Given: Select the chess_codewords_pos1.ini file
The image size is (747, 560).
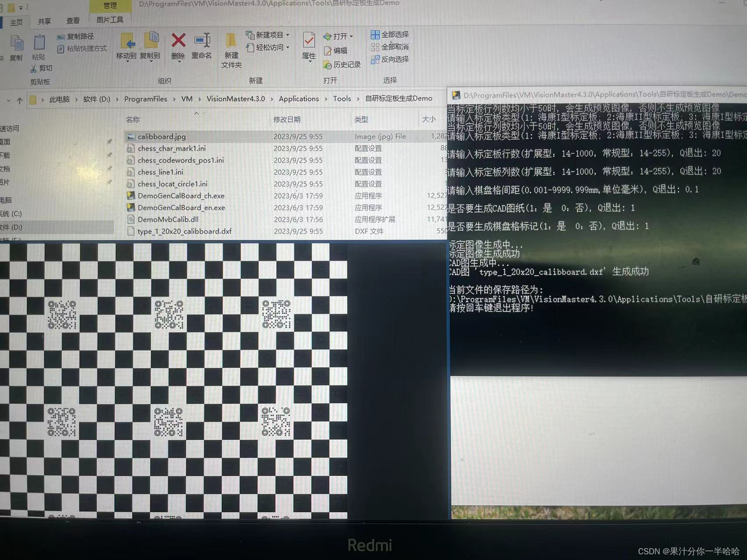Looking at the screenshot, I should [x=181, y=160].
